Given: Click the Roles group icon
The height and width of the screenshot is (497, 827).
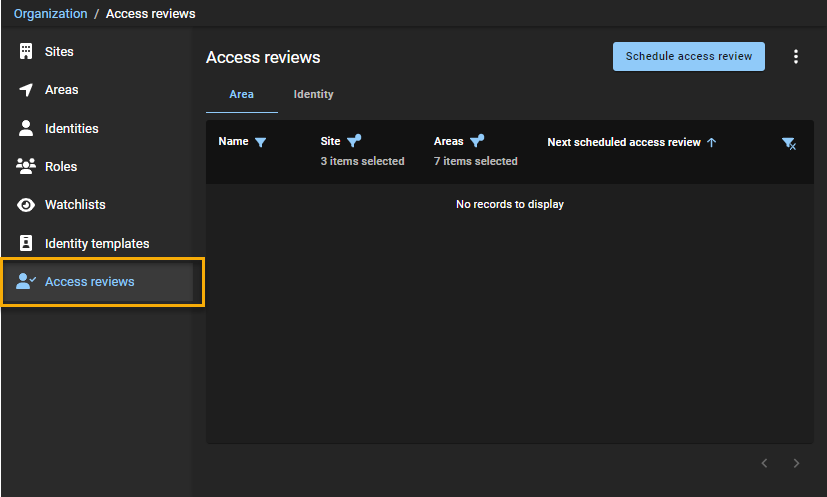Looking at the screenshot, I should tap(26, 167).
